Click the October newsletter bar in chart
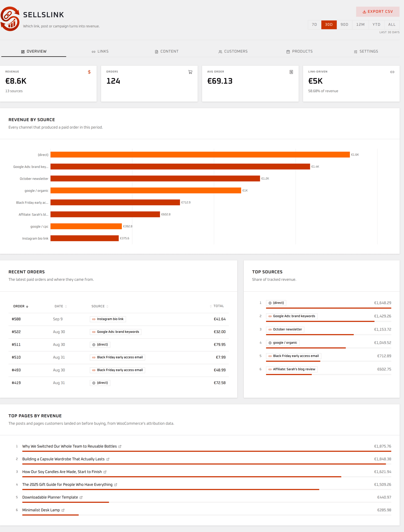Screen dimensions: 404x532 click(155, 178)
